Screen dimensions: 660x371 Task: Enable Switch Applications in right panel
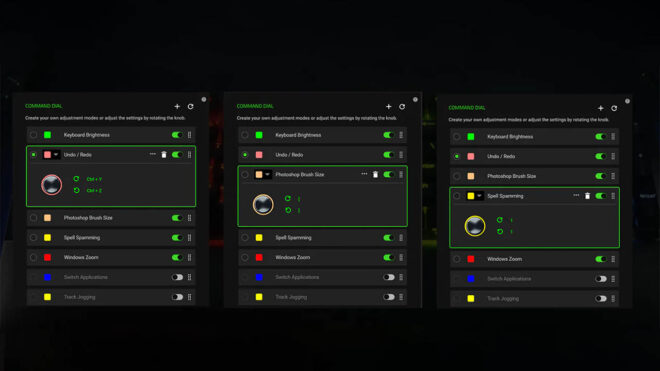click(601, 279)
